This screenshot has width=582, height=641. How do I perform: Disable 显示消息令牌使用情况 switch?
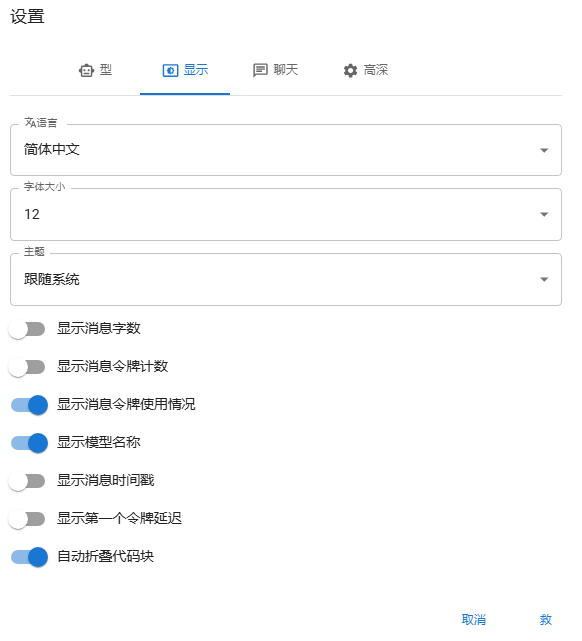point(29,405)
